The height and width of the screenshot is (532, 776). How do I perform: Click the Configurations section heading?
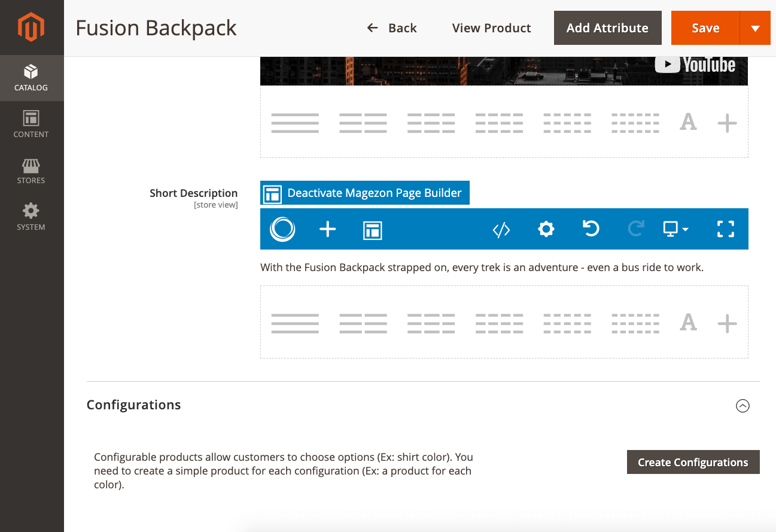pyautogui.click(x=133, y=405)
